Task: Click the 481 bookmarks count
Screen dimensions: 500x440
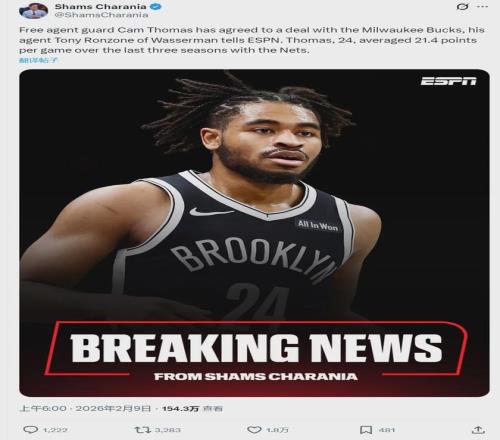Action: (x=387, y=430)
